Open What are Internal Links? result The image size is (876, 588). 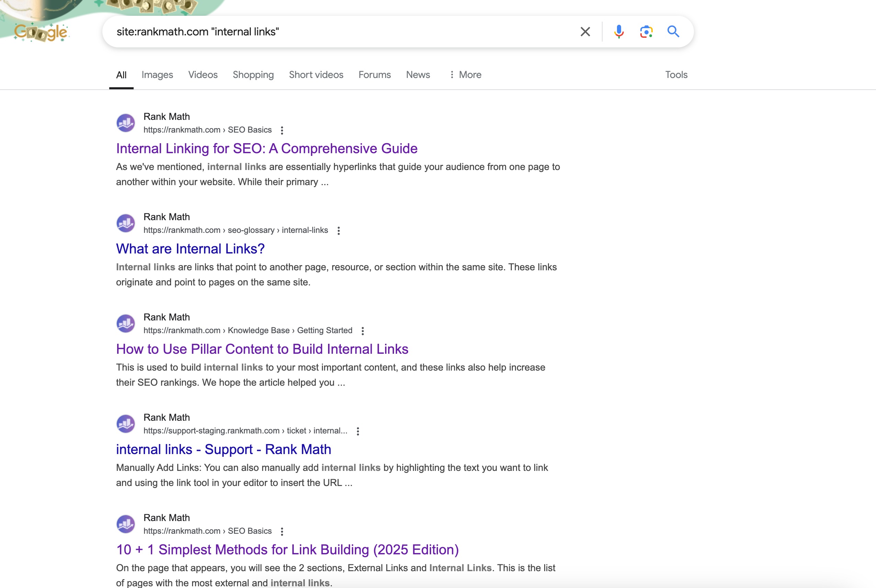tap(191, 249)
